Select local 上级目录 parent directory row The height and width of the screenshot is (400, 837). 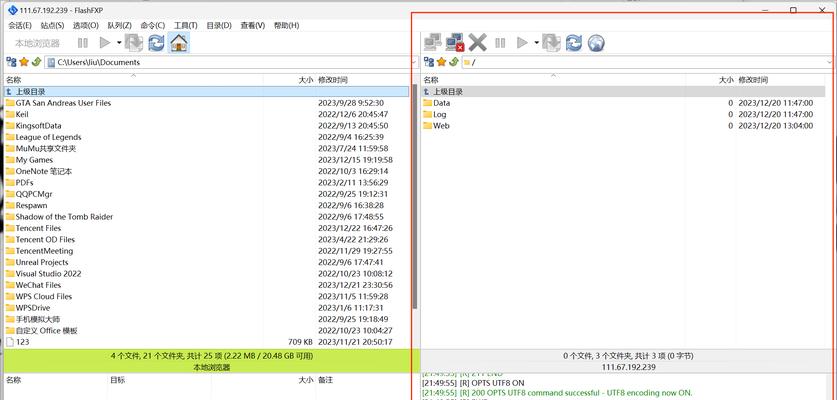click(x=207, y=91)
